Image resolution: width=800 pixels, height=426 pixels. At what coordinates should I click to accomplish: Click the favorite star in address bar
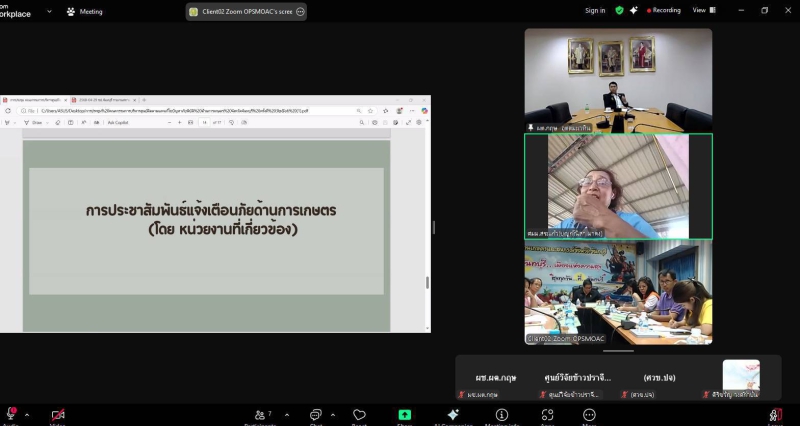(370, 111)
